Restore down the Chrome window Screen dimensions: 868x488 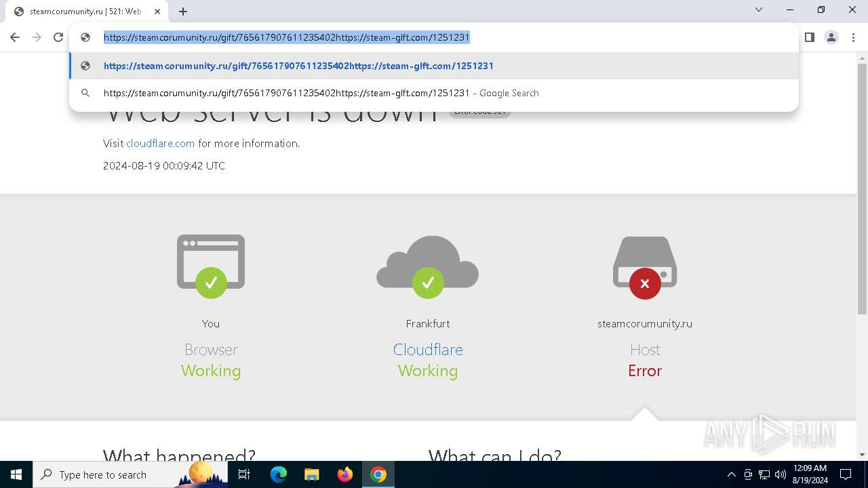pyautogui.click(x=821, y=9)
